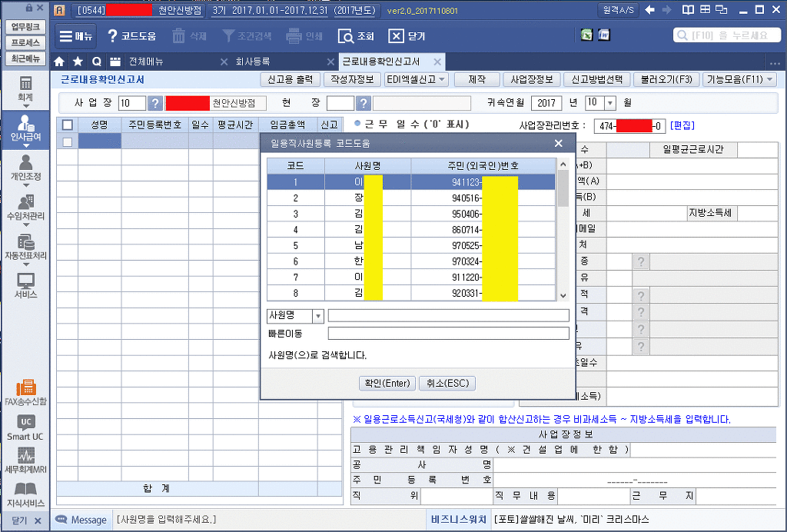
Task: Click the 신고방법선택 button
Action: [x=596, y=79]
